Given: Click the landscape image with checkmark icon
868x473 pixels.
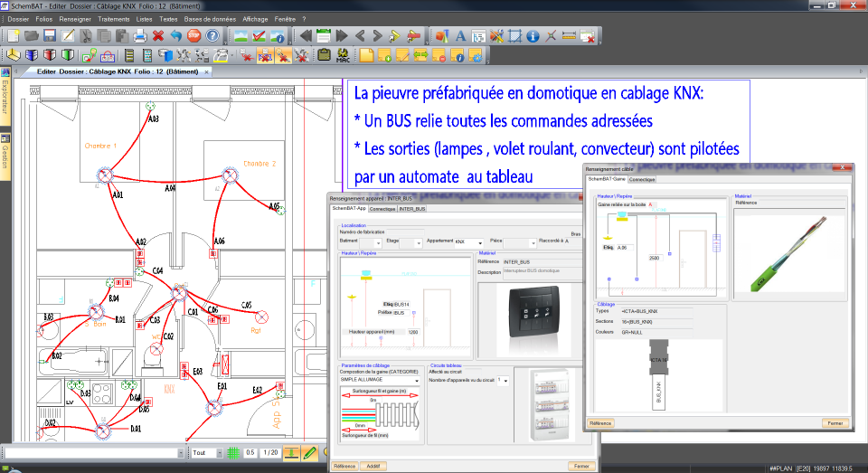Looking at the screenshot, I should coord(259,36).
